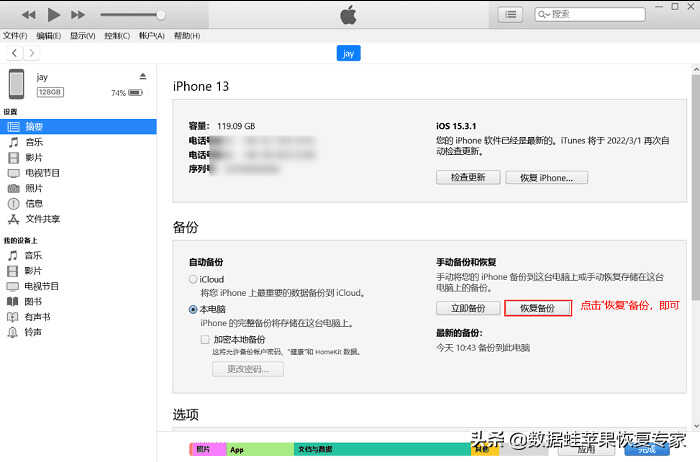700x462 pixels.
Task: Enable the 加密本地备份 checkbox
Action: [205, 339]
